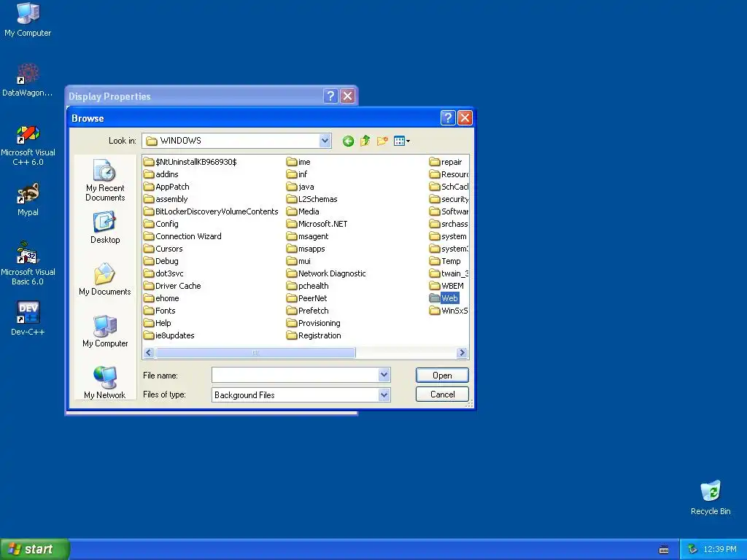Expand the Look in dropdown
Screen dimensions: 747x560
point(325,141)
